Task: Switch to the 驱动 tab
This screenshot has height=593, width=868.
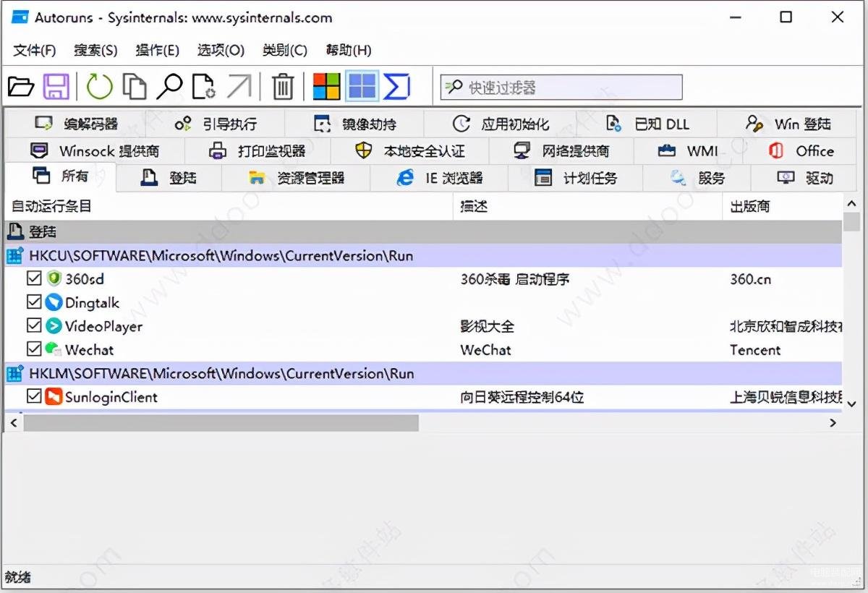Action: pos(804,178)
